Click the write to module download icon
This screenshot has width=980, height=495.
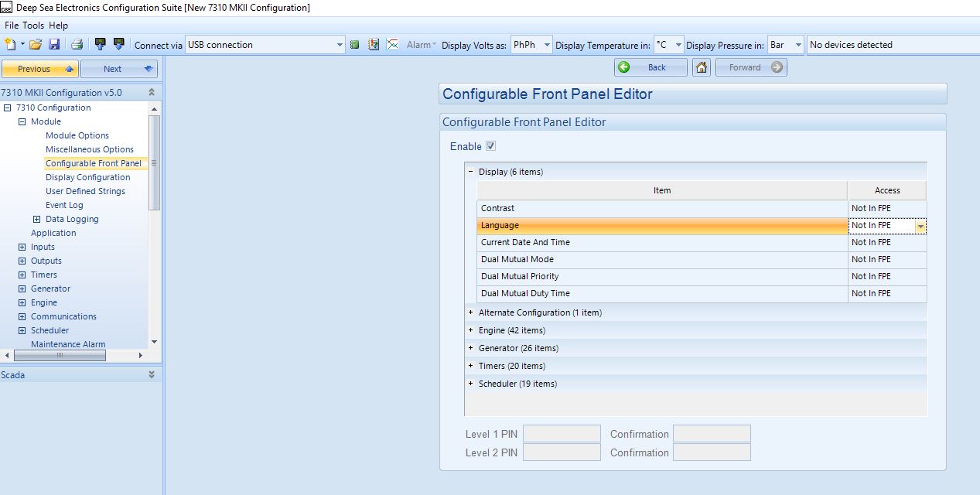[x=118, y=45]
